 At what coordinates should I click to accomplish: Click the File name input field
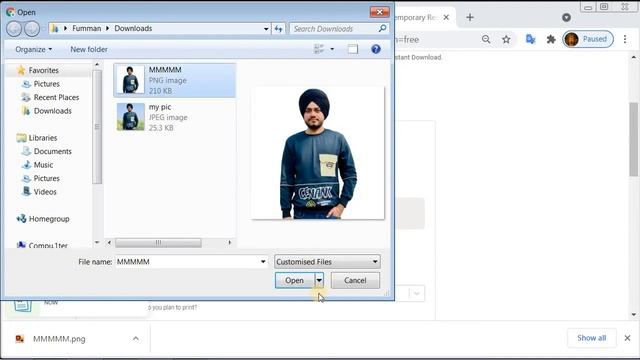coord(187,262)
